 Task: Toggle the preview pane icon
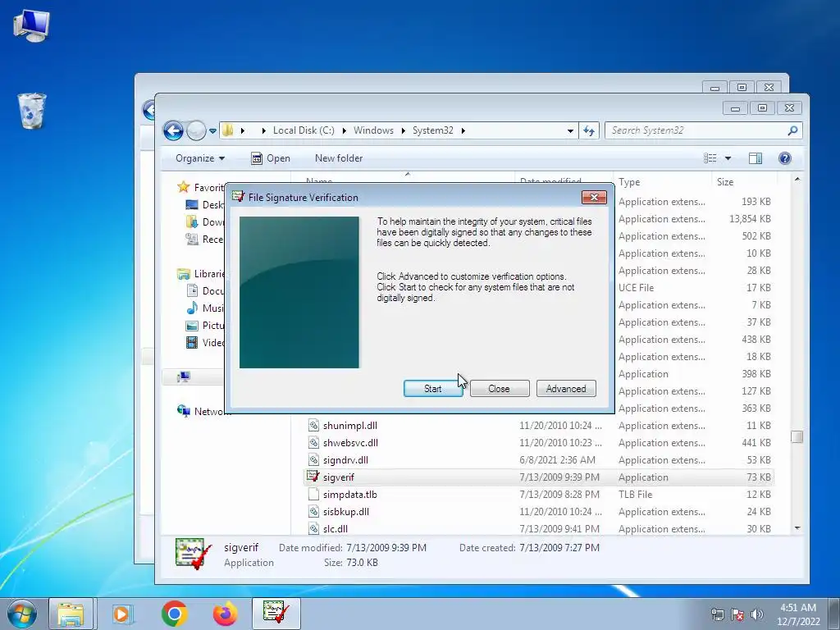tap(756, 158)
